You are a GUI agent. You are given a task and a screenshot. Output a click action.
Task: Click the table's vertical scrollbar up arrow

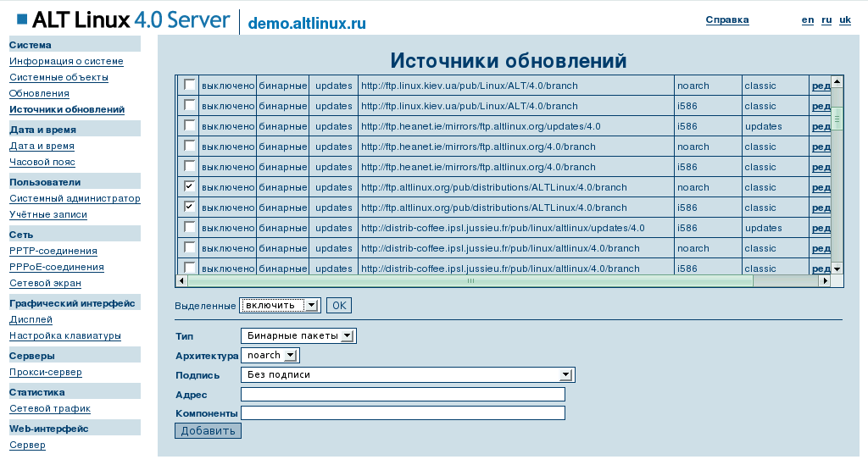pyautogui.click(x=837, y=82)
